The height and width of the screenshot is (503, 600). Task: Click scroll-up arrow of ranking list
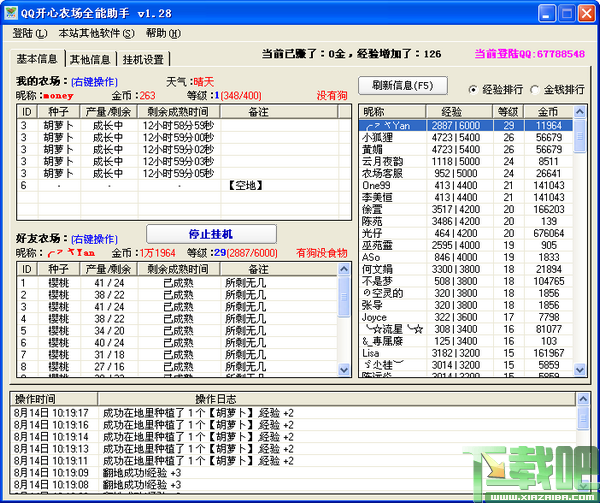pos(580,112)
